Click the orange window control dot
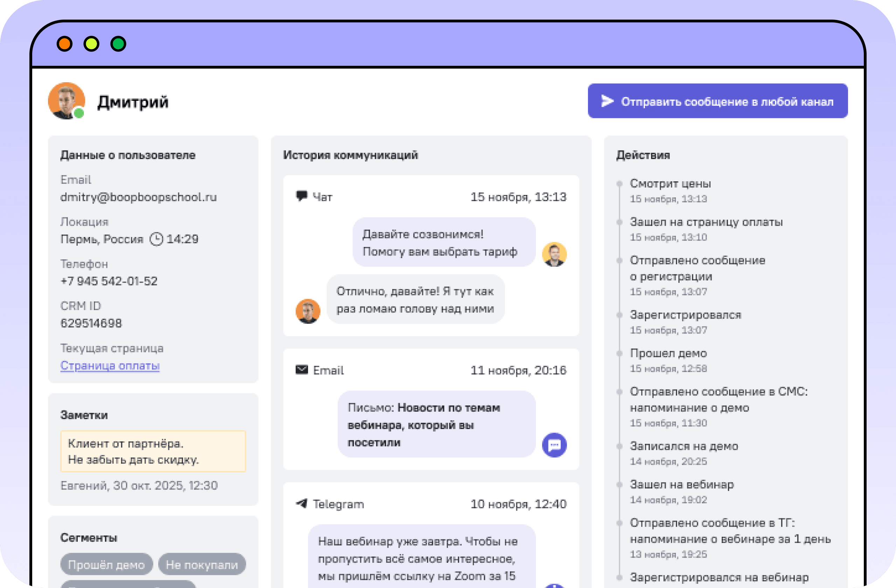The width and height of the screenshot is (896, 588). [64, 44]
